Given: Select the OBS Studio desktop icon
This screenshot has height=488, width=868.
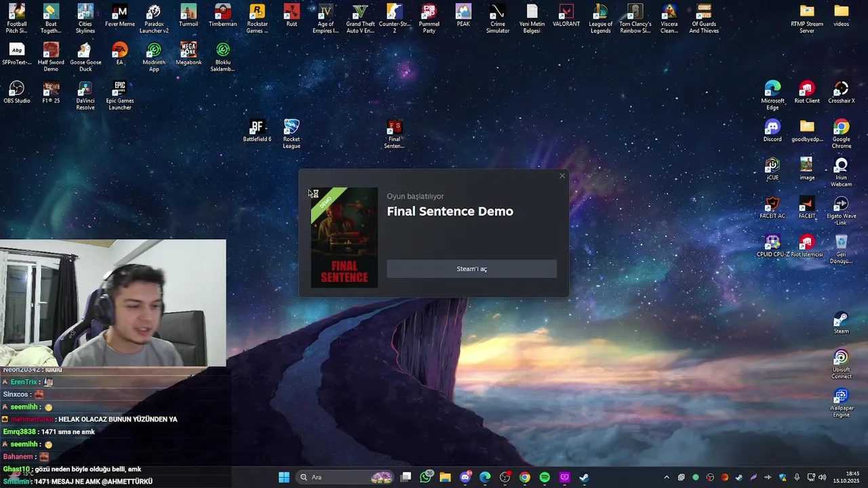Looking at the screenshot, I should point(16,93).
